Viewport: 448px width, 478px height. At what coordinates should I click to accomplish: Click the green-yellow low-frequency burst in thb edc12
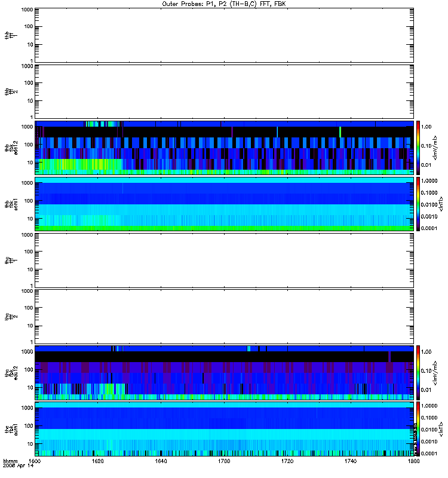79,165
